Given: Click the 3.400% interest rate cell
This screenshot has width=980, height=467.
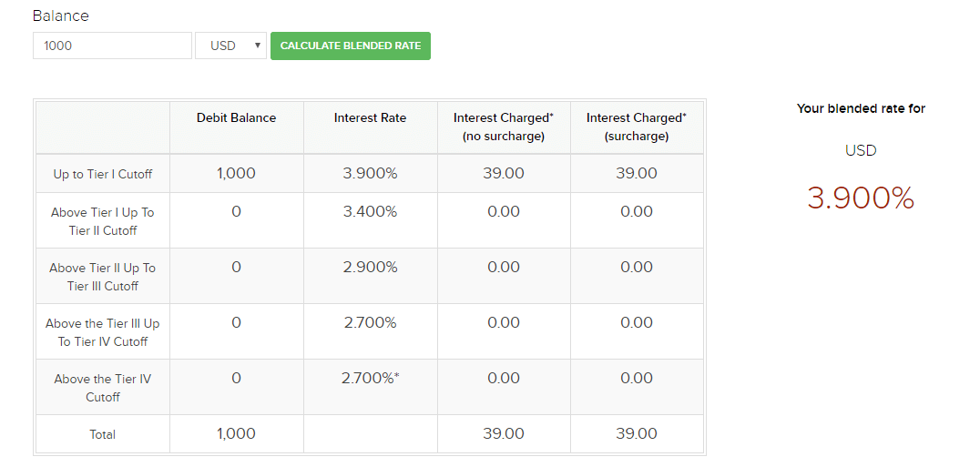Looking at the screenshot, I should point(370,211).
